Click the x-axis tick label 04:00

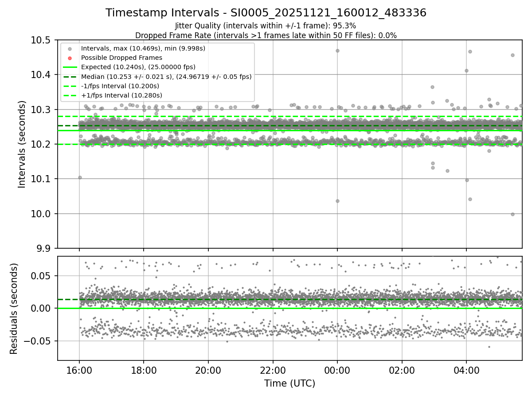click(466, 370)
